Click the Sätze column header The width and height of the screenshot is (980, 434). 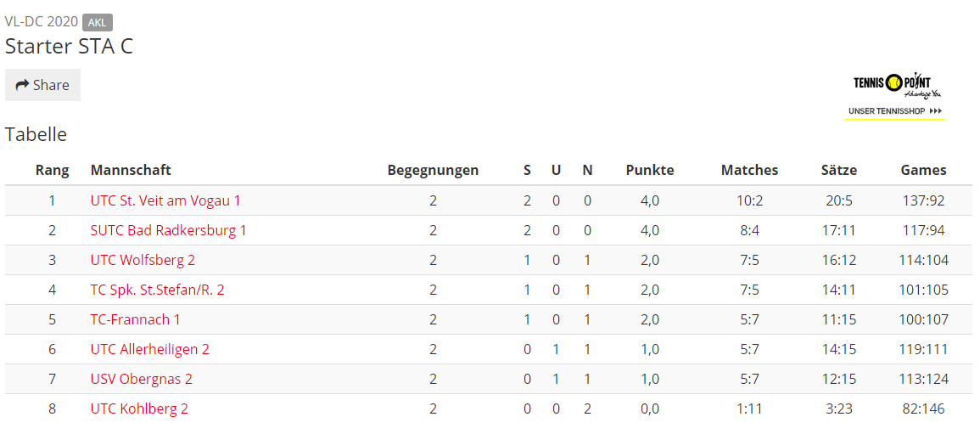[839, 170]
